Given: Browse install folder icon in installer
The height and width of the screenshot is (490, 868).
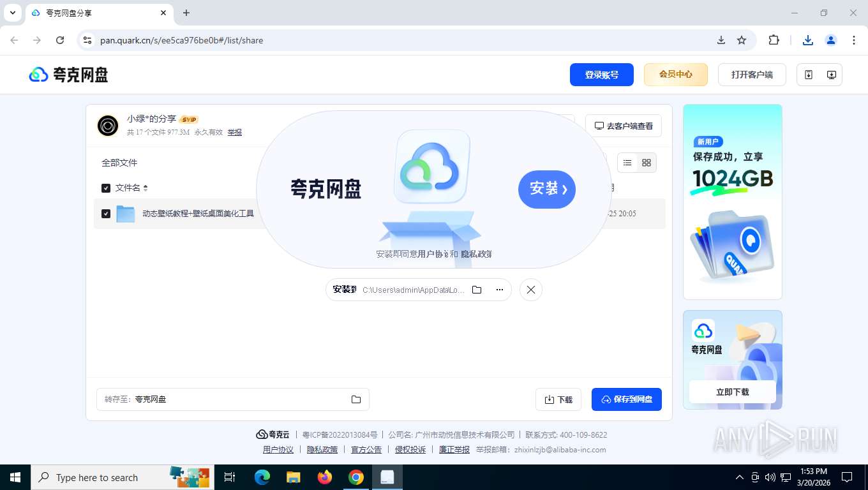Looking at the screenshot, I should [x=477, y=290].
